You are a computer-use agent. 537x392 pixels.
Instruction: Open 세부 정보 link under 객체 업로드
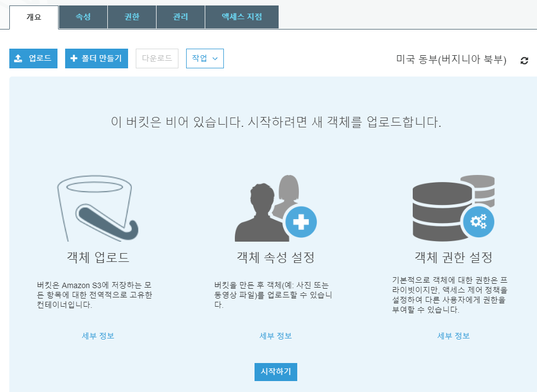(x=98, y=336)
